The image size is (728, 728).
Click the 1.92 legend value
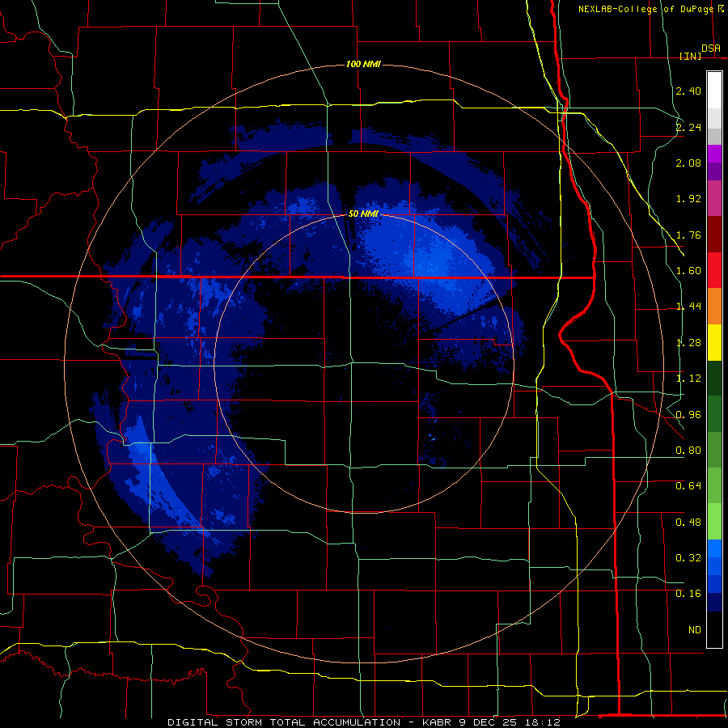coord(688,199)
